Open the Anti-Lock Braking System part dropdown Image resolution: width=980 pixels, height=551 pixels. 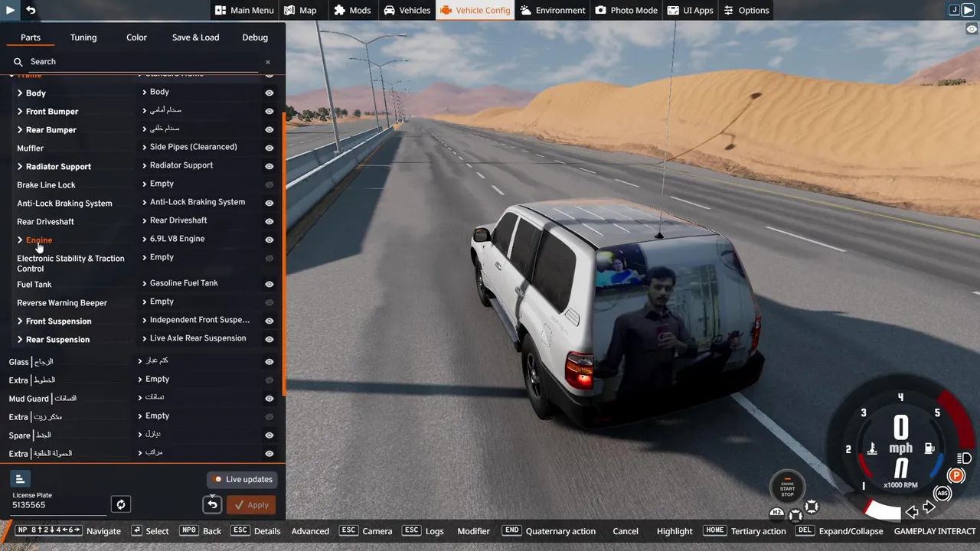[x=198, y=202]
